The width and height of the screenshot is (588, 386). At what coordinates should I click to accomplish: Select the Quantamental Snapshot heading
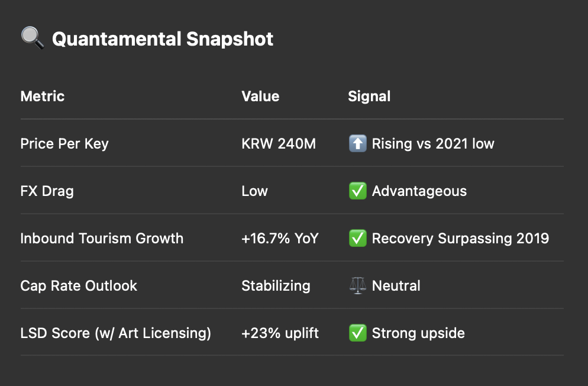(162, 39)
